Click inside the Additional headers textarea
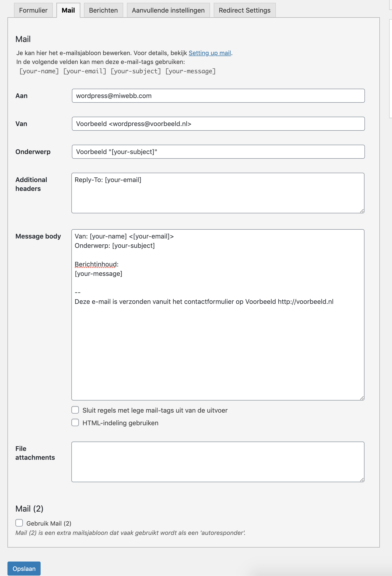The image size is (392, 576). pyautogui.click(x=218, y=193)
